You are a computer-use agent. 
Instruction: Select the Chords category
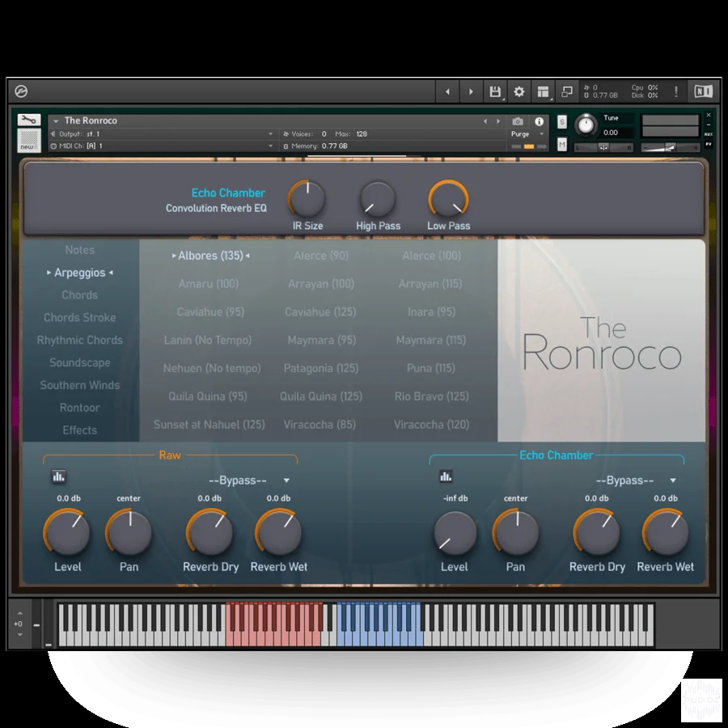point(80,294)
